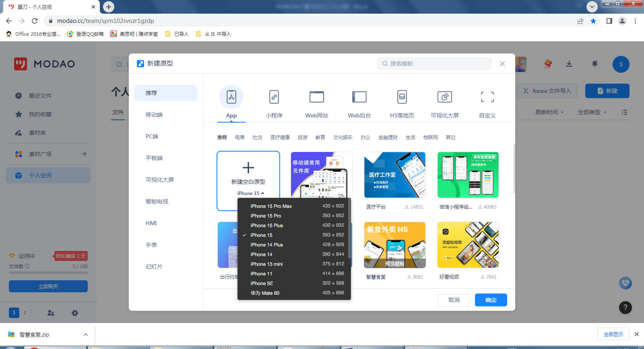
Task: Open 素材广场 marketplace
Action: click(48, 154)
